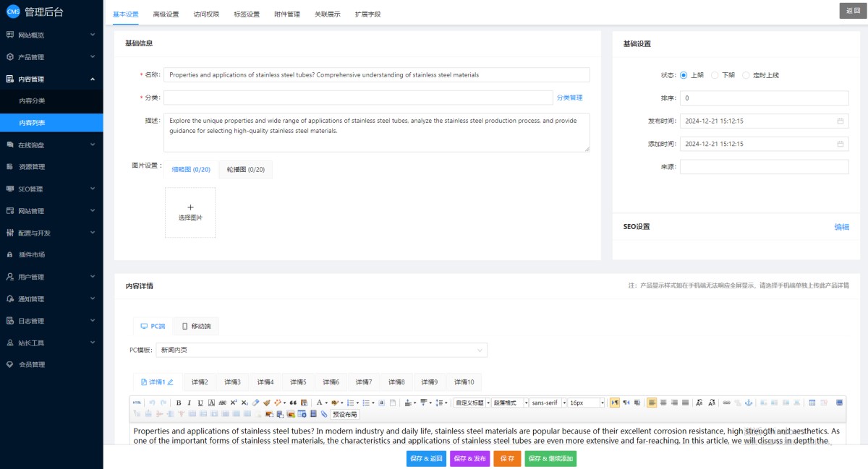Expand the 产品管理 sidebar menu
This screenshot has height=469, width=868.
pos(51,57)
